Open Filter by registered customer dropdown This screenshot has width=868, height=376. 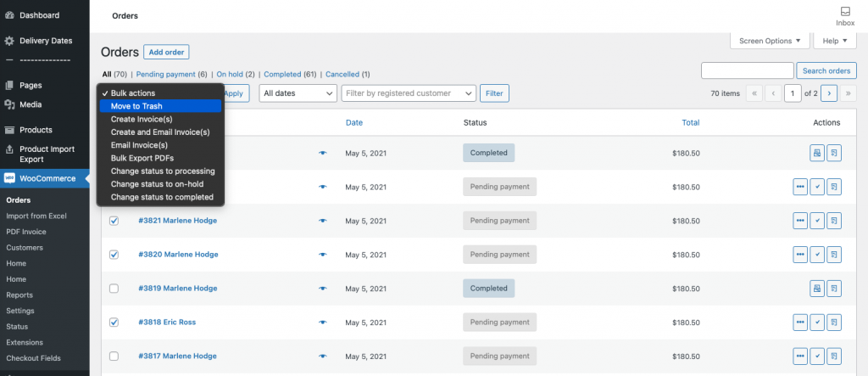tap(409, 93)
